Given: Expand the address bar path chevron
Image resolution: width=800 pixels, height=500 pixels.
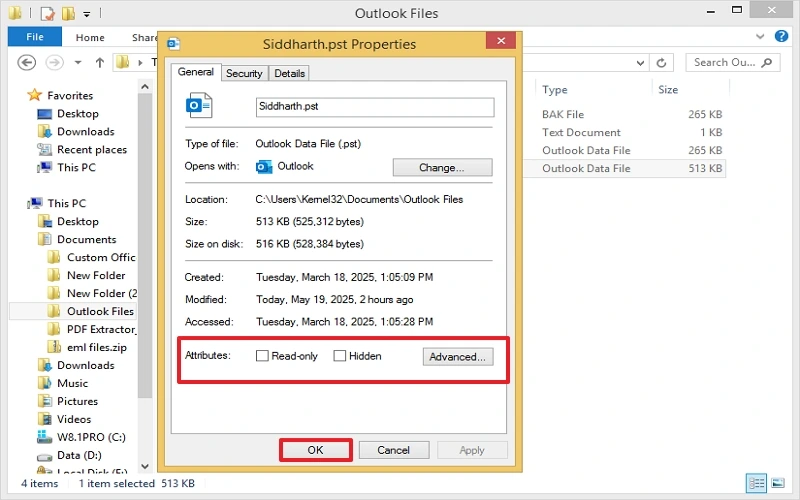Looking at the screenshot, I should click(140, 63).
